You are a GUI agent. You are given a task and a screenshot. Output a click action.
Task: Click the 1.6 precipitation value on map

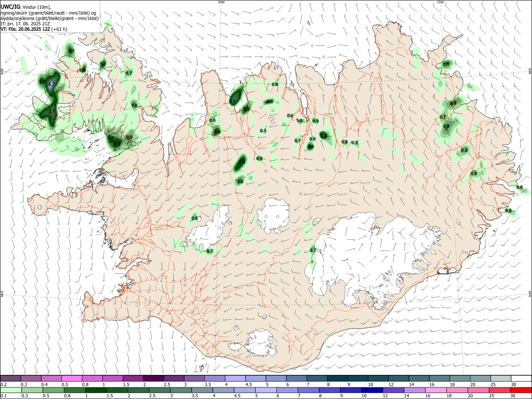pos(217,132)
